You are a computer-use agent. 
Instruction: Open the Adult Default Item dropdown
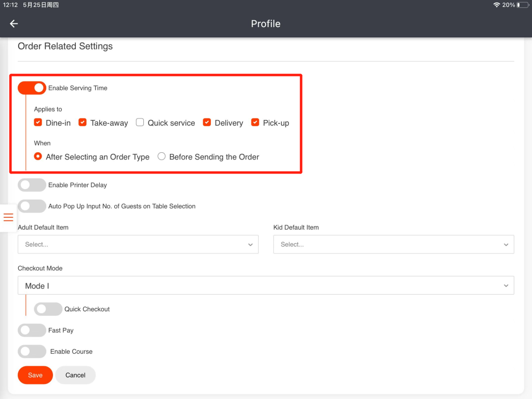click(x=138, y=244)
